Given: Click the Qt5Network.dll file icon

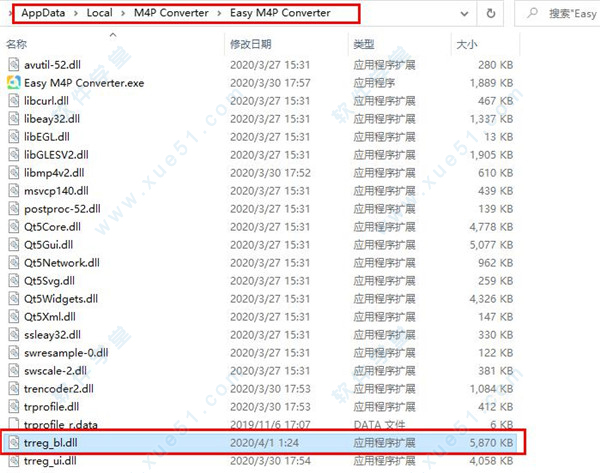Looking at the screenshot, I should [x=14, y=262].
